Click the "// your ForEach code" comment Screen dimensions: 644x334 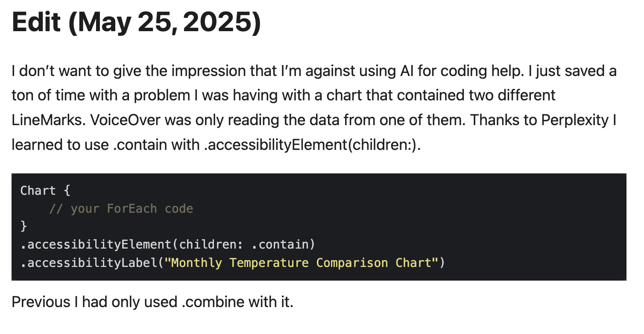(121, 208)
